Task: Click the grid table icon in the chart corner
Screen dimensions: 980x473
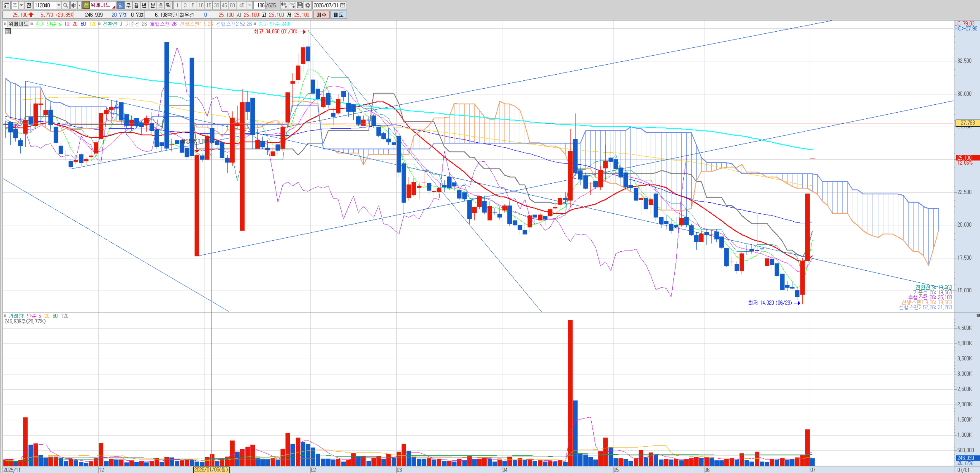Action: tap(8, 31)
